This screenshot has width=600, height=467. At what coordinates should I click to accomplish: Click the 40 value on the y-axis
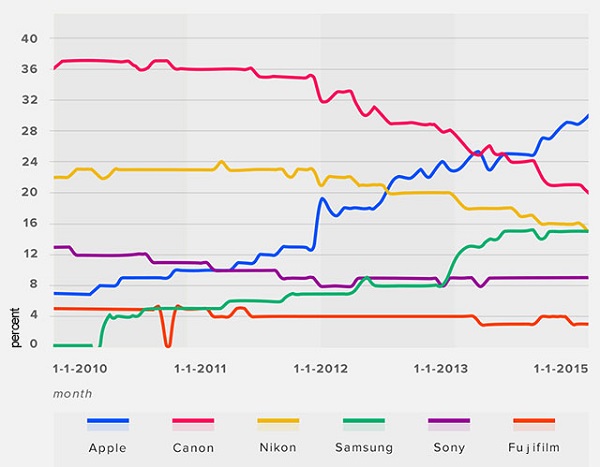pos(29,38)
